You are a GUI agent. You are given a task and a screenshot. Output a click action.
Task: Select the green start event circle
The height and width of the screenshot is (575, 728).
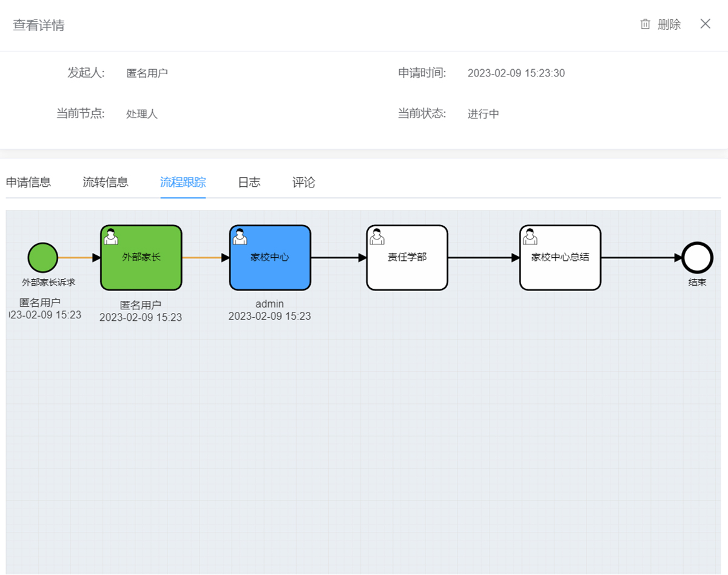42,258
